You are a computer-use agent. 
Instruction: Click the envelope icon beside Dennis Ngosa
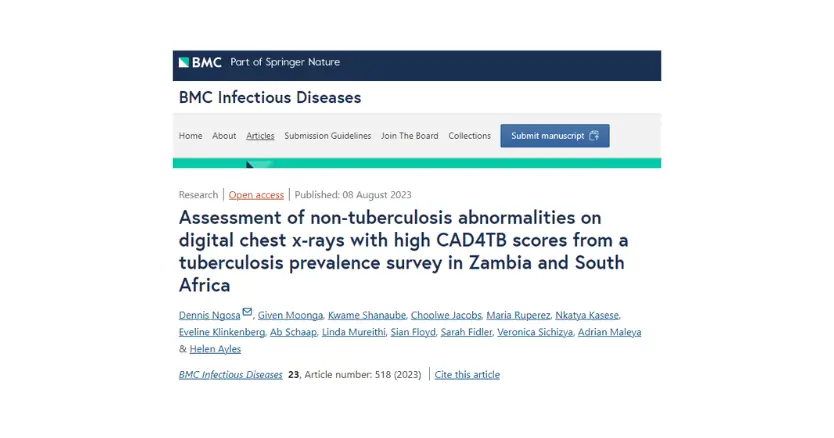(x=247, y=312)
